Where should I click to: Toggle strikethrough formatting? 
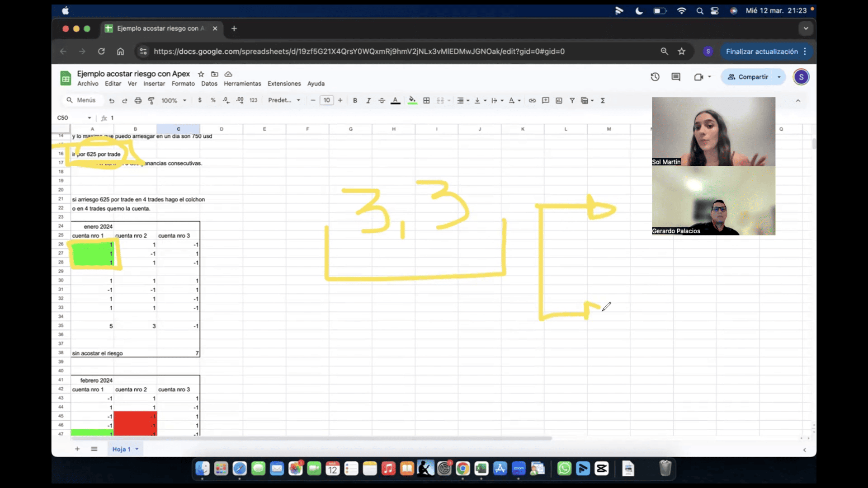click(382, 100)
